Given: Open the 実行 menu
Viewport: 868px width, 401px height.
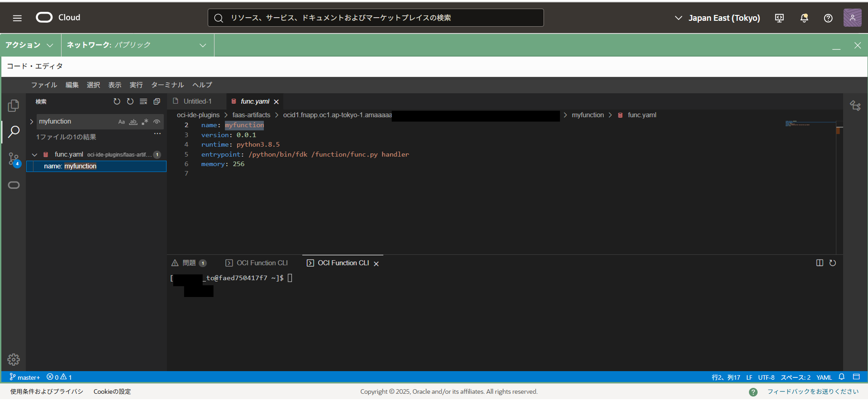Looking at the screenshot, I should [x=136, y=85].
